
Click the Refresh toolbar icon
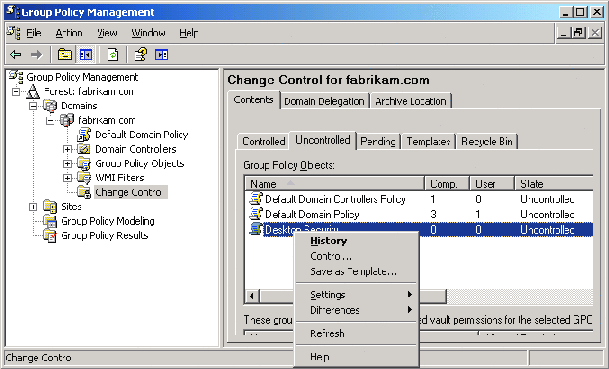[113, 55]
